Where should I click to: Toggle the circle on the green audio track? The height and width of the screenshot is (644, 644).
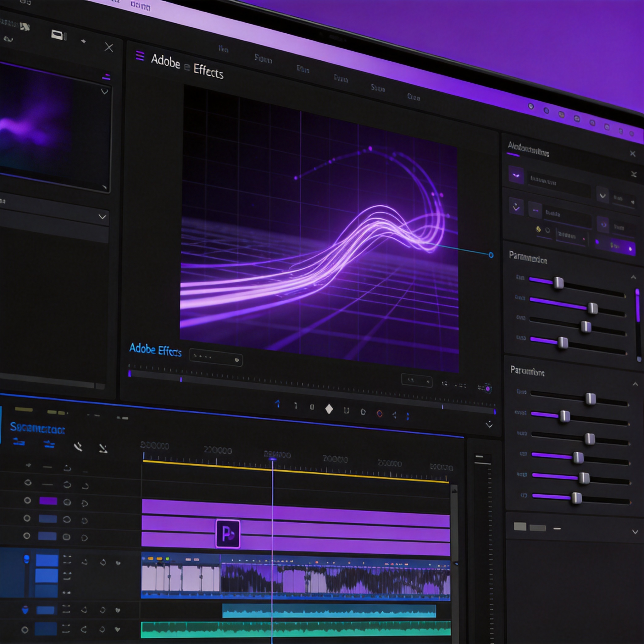[25, 630]
